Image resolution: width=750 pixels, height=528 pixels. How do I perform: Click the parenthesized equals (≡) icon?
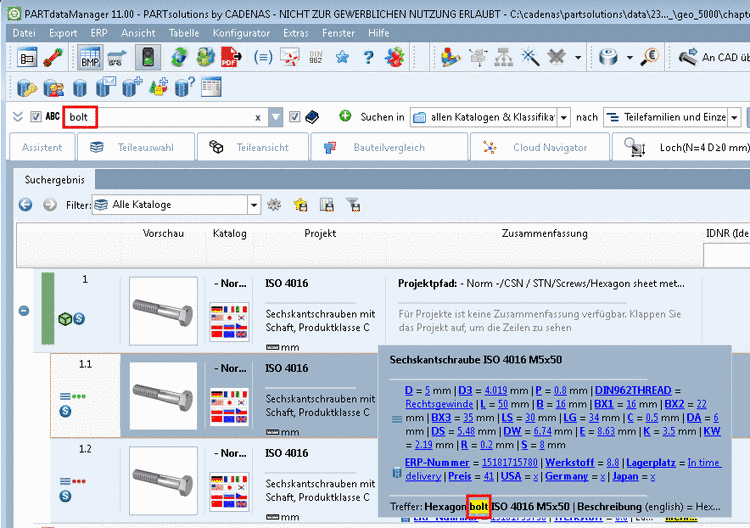tap(263, 57)
